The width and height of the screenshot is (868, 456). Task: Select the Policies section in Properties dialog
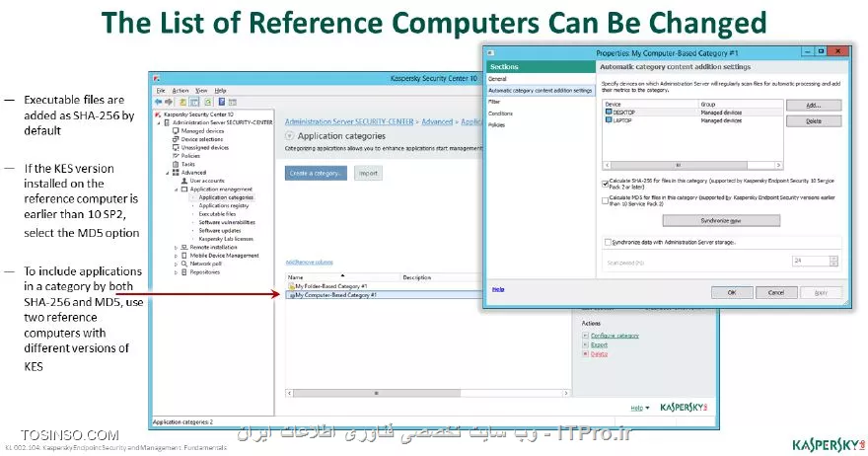(x=541, y=124)
